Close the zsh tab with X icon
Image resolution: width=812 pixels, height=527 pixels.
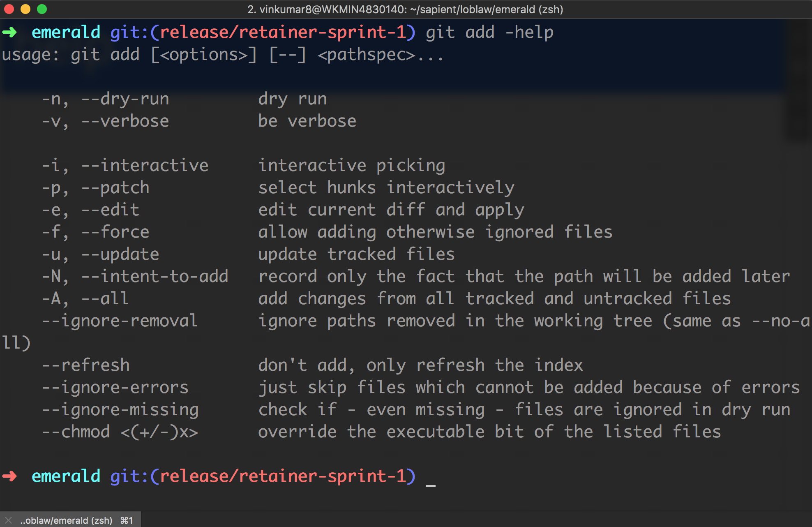(9, 520)
